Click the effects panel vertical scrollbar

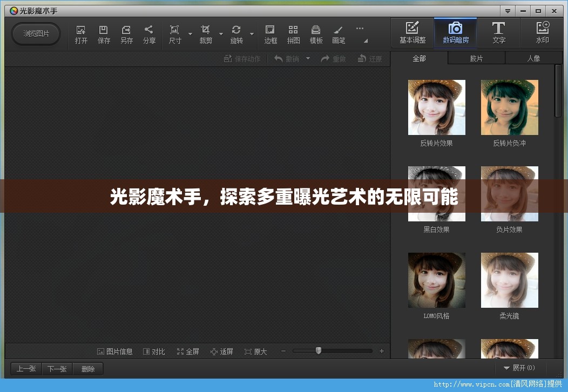(x=558, y=91)
